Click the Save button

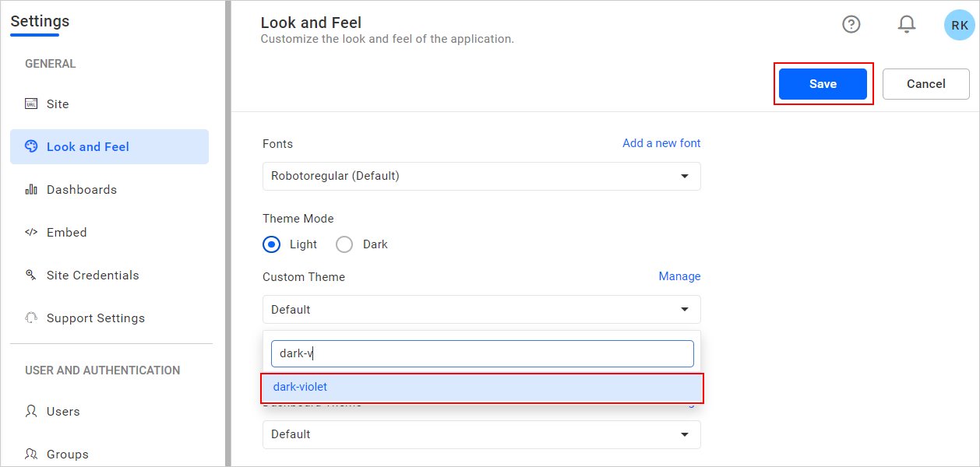(x=823, y=83)
